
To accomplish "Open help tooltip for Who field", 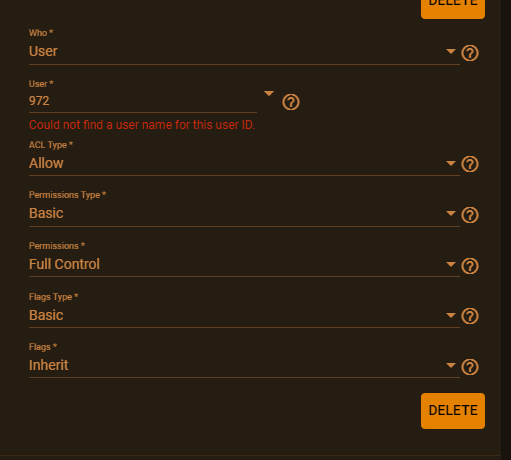I will pos(470,53).
